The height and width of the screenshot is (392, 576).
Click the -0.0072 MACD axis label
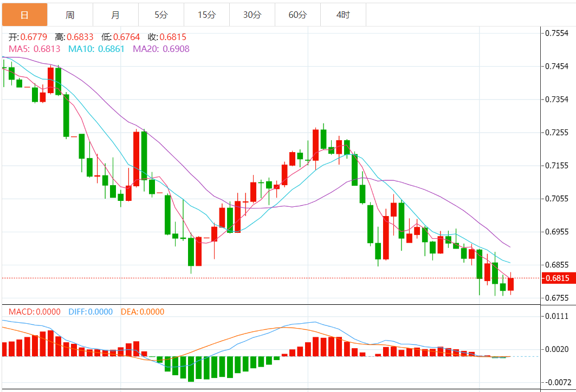558,382
